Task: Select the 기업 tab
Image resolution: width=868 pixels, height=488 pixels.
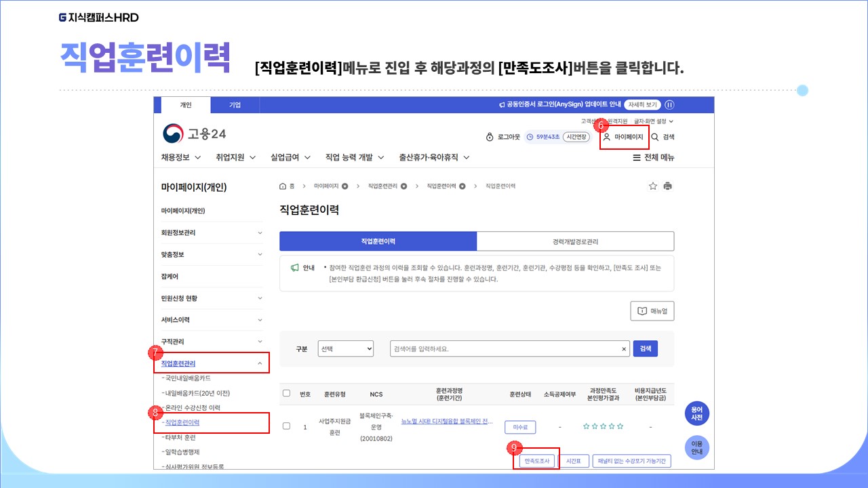Action: click(x=235, y=105)
